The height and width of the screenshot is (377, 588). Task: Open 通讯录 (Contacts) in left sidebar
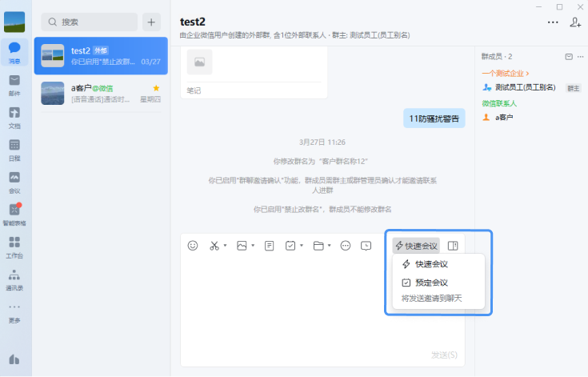[14, 279]
